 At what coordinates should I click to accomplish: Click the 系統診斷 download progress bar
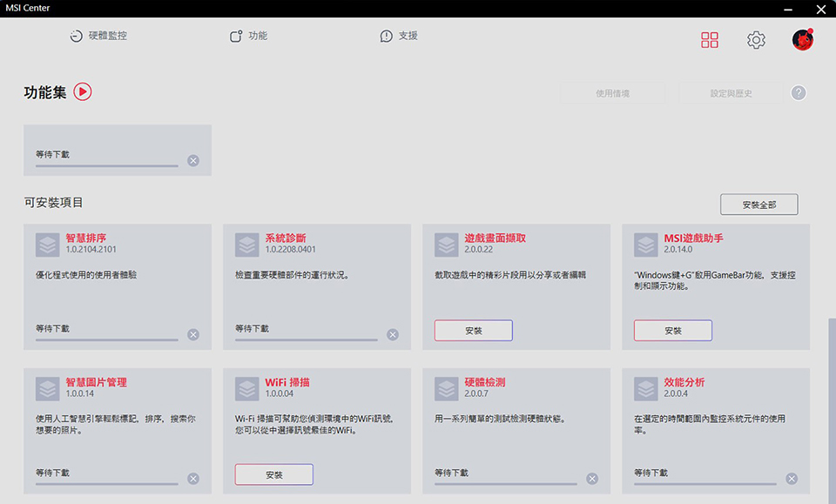tap(306, 339)
